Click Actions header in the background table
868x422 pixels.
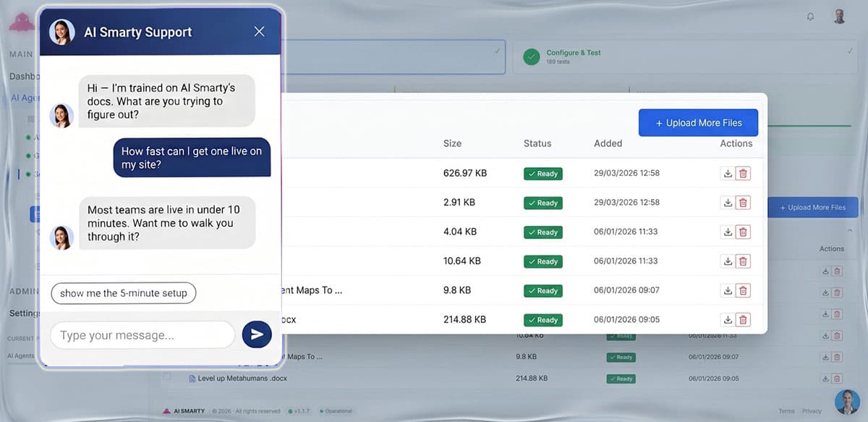click(832, 248)
